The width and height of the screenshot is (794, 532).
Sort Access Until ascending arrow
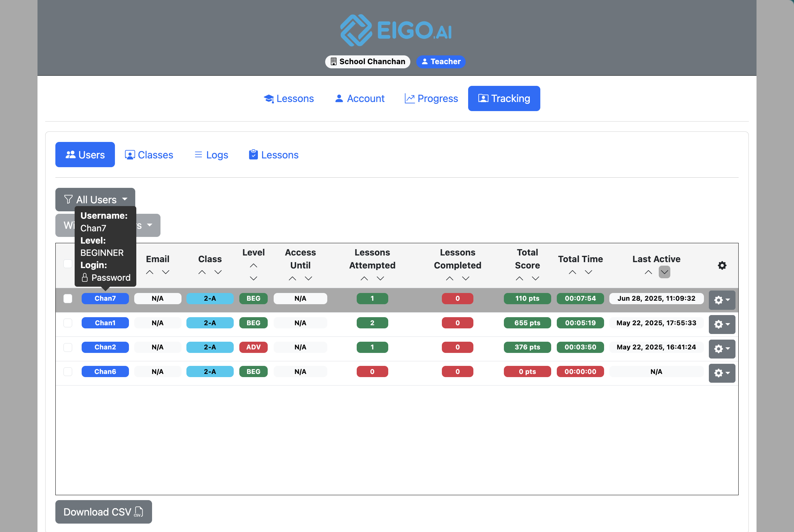tap(292, 278)
